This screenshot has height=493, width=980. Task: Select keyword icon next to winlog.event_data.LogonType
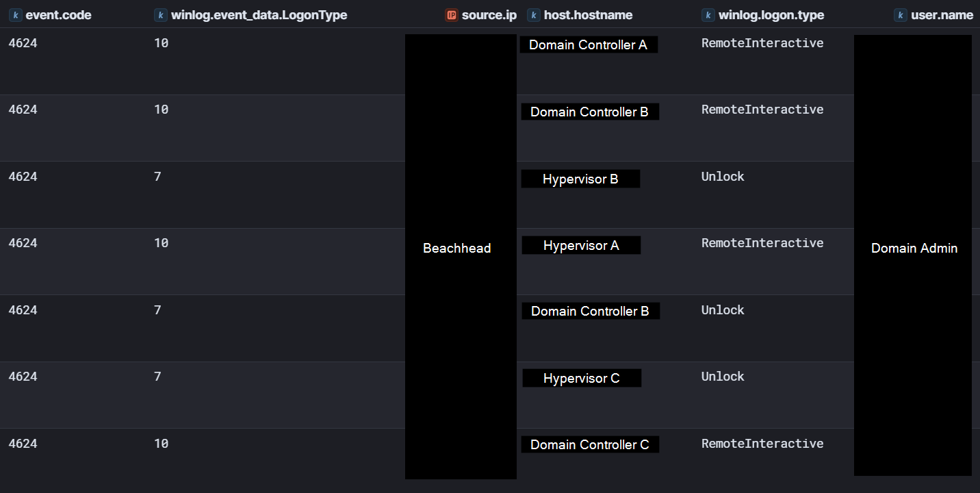click(161, 15)
